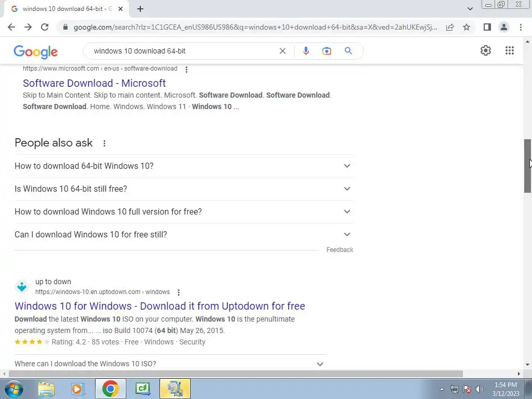Screen dimensions: 532x399
Task: Search by image camera icon
Action: point(326,51)
